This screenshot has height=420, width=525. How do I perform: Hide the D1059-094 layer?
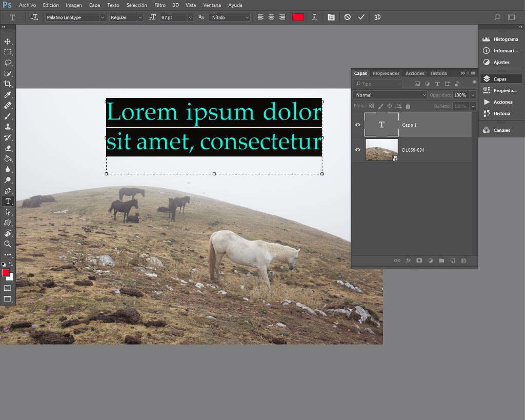(x=357, y=150)
